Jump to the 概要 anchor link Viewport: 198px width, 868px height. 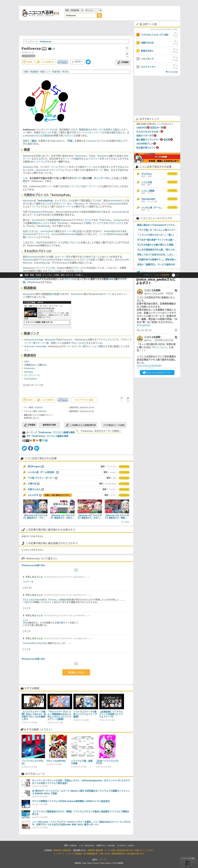26,72
